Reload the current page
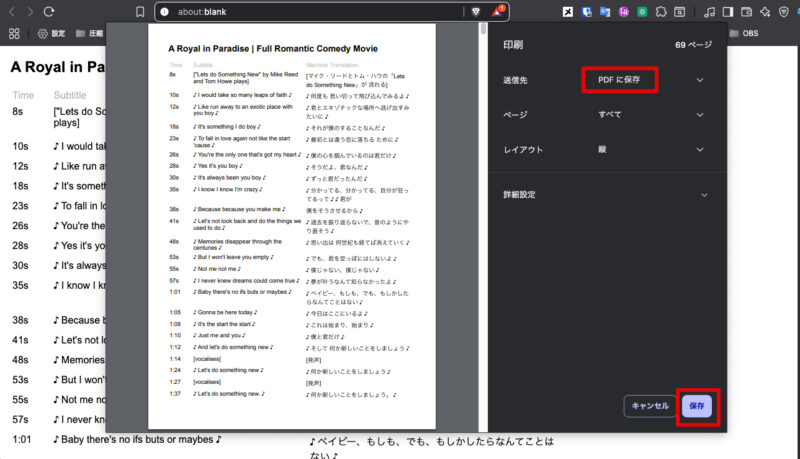This screenshot has width=800, height=459. [49, 12]
